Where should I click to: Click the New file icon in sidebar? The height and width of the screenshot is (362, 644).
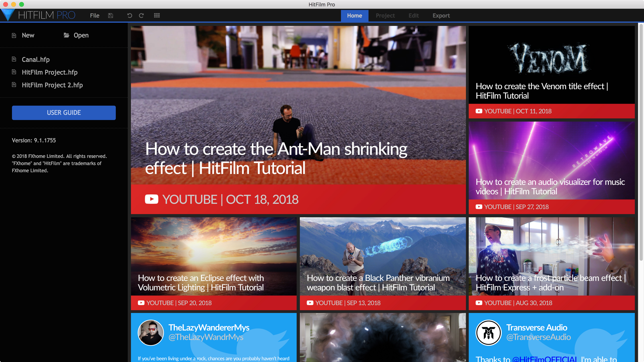point(14,35)
